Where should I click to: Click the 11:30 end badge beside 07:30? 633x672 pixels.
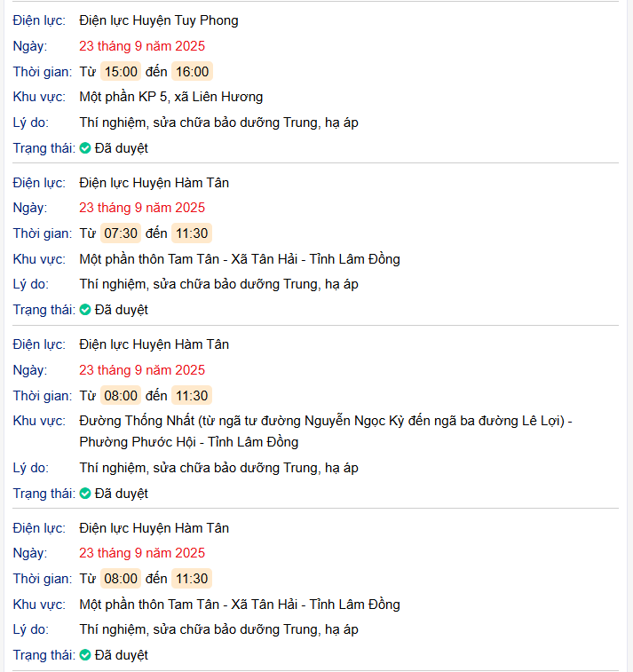click(x=192, y=233)
